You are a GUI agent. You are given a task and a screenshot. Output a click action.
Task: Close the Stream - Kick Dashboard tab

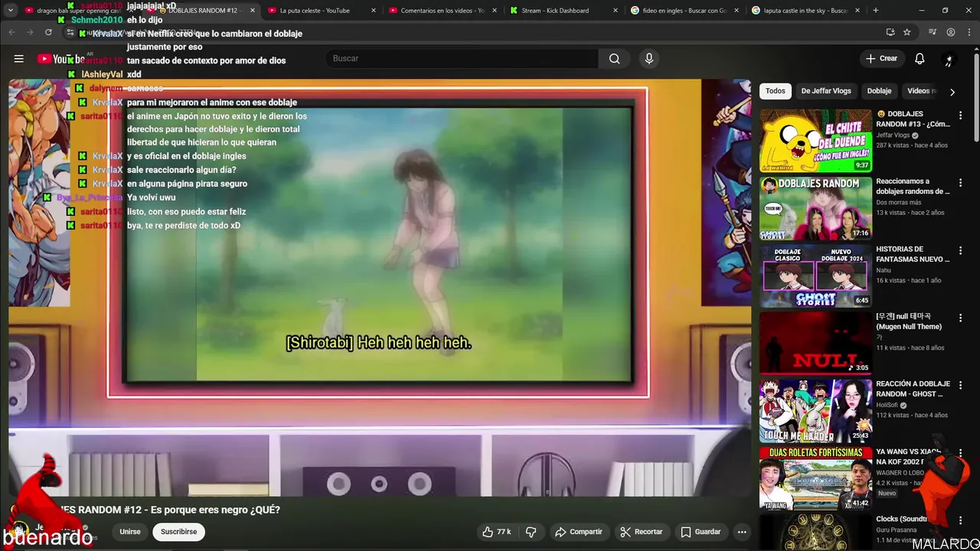coord(615,11)
